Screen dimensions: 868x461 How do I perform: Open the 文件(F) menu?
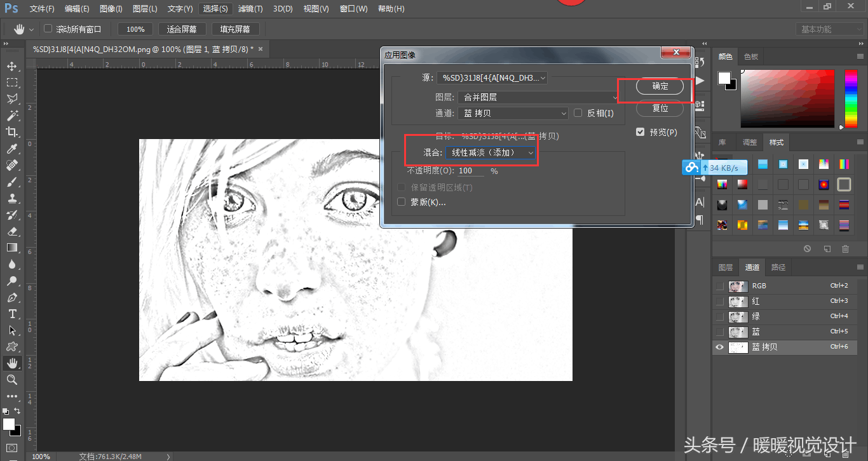tap(43, 9)
